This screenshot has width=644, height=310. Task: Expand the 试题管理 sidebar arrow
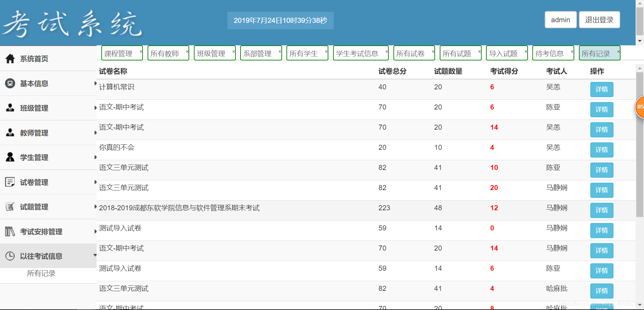tap(95, 207)
